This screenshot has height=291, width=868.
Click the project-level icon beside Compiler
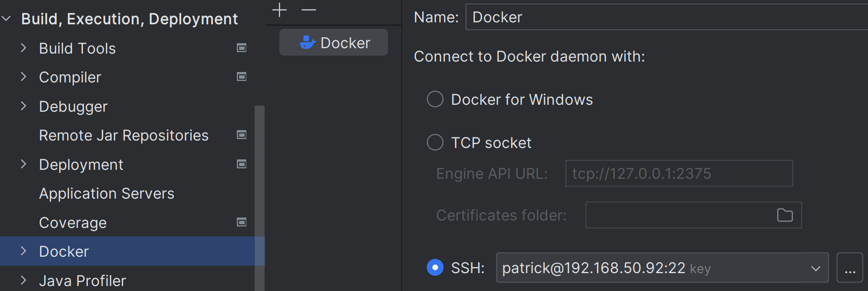(x=242, y=77)
